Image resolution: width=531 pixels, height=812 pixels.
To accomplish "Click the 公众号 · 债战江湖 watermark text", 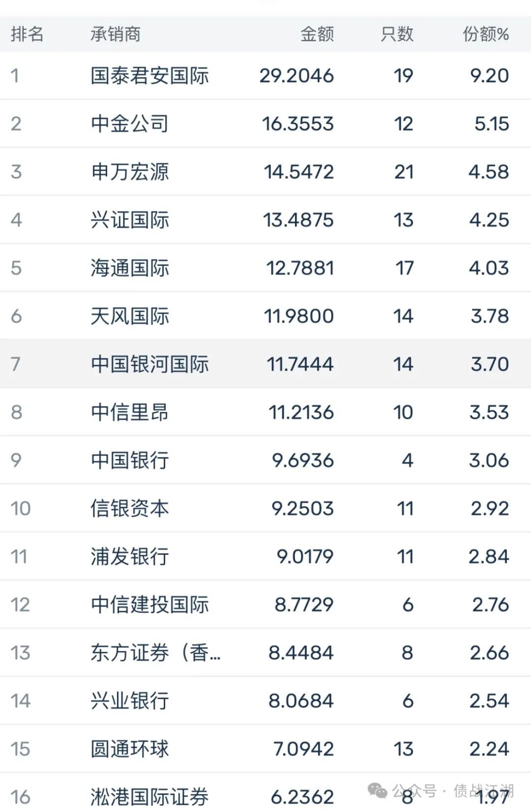I will point(452,791).
